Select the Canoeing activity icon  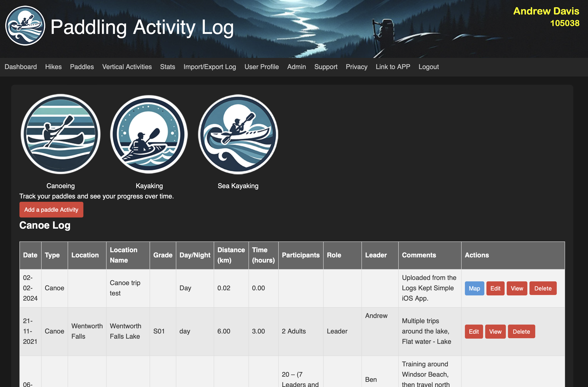61,135
